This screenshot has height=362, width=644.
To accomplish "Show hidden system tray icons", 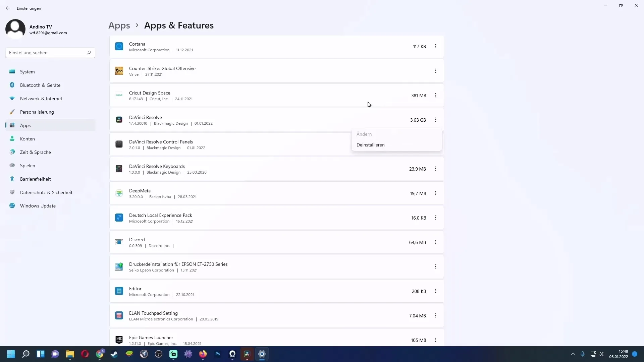I will pos(573,354).
